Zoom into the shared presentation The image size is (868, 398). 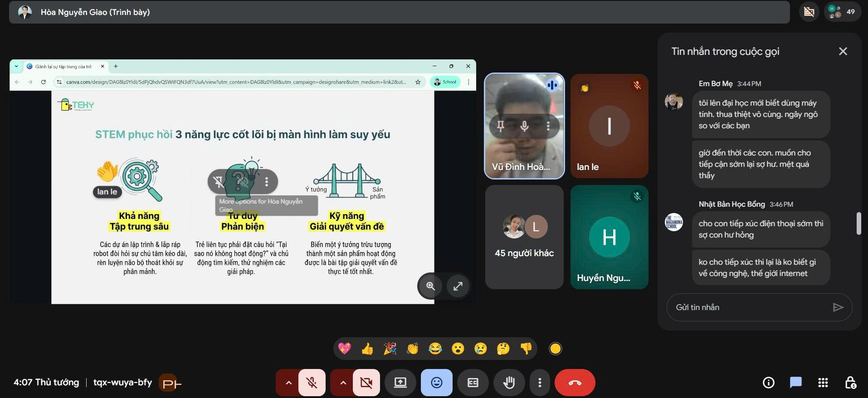pyautogui.click(x=430, y=286)
